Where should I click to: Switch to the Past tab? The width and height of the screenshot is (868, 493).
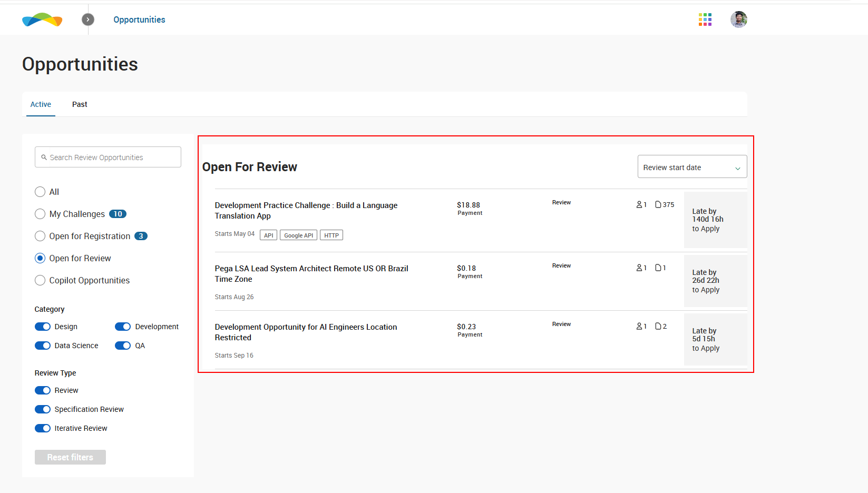pos(80,104)
